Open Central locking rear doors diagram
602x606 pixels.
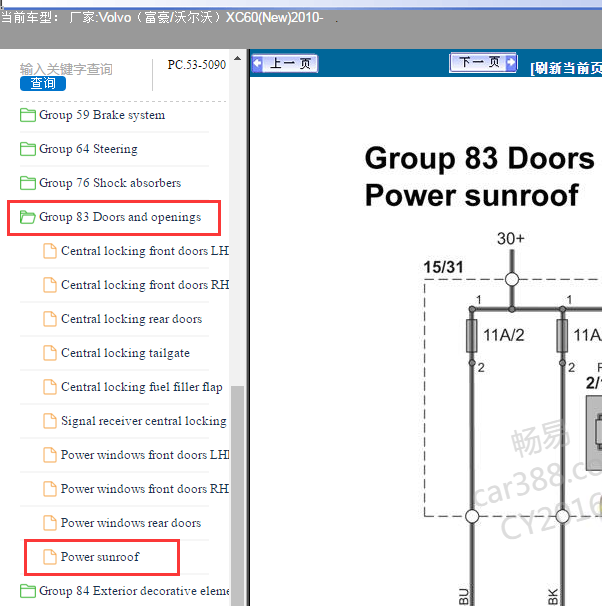tap(132, 319)
